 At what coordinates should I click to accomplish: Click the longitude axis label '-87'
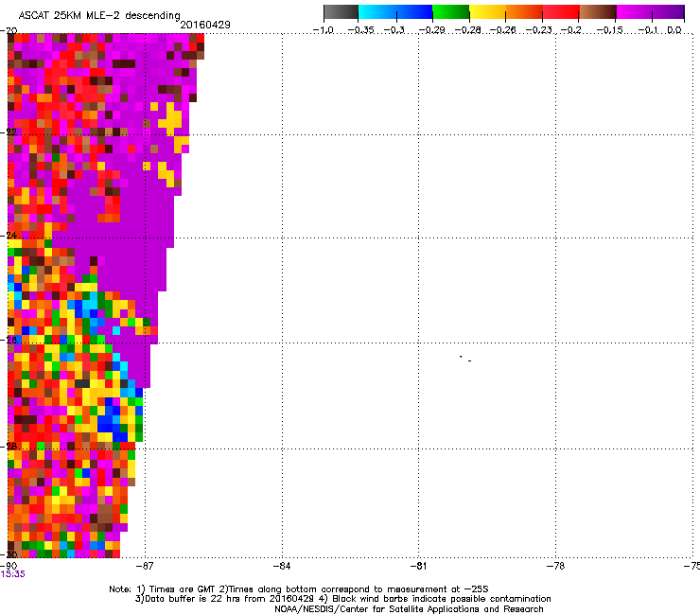coord(145,566)
